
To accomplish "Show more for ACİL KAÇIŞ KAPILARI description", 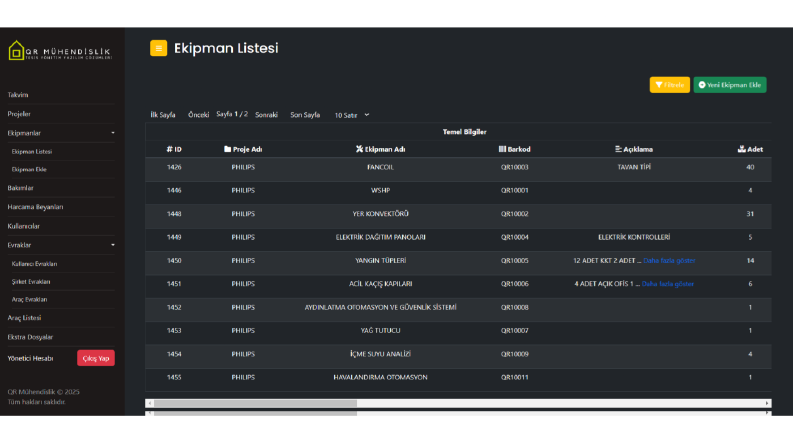I will [x=668, y=284].
